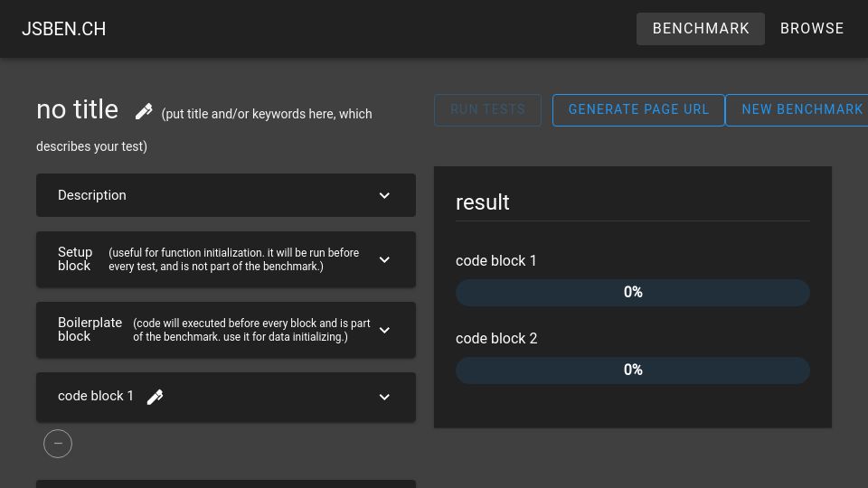Remove code block 1 with the minus button
The image size is (868, 488).
coord(58,444)
